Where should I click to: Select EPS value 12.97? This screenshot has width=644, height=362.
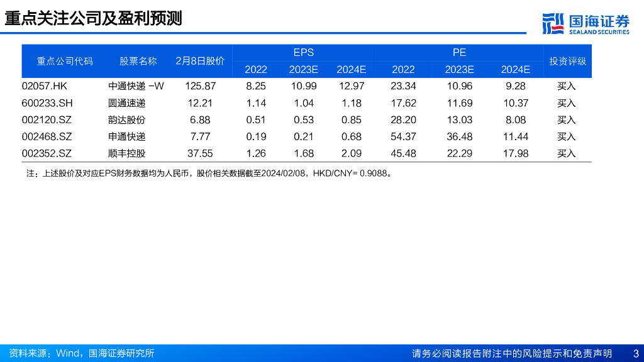tap(352, 86)
